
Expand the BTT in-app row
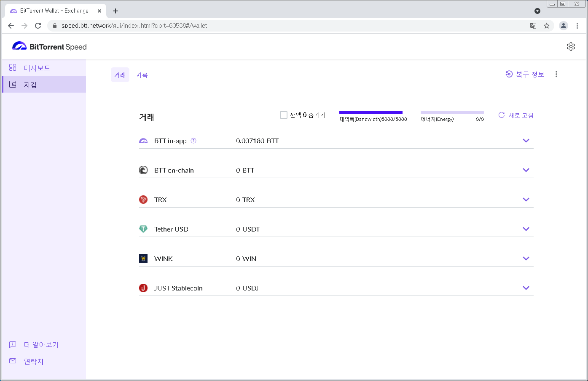tap(526, 141)
